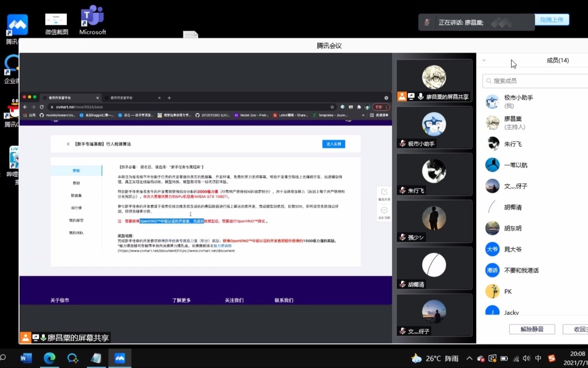Click the 中 input method indicator
The image size is (588, 368).
pos(538,358)
